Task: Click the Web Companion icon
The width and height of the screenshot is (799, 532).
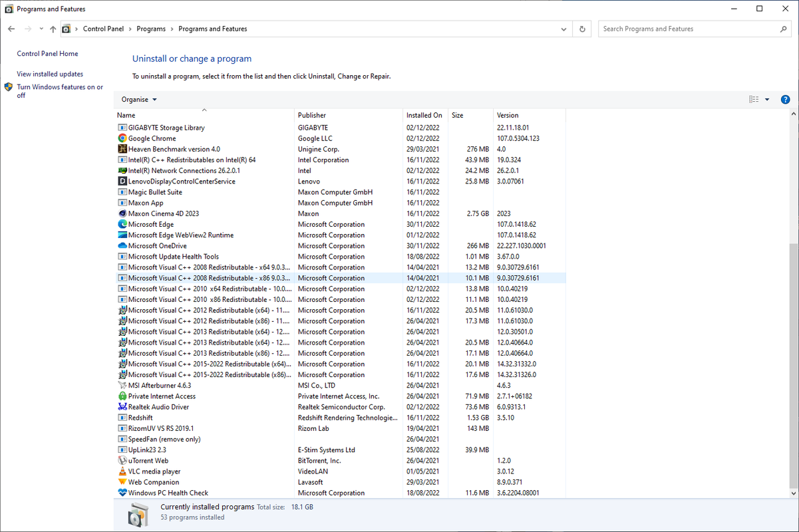Action: 122,482
